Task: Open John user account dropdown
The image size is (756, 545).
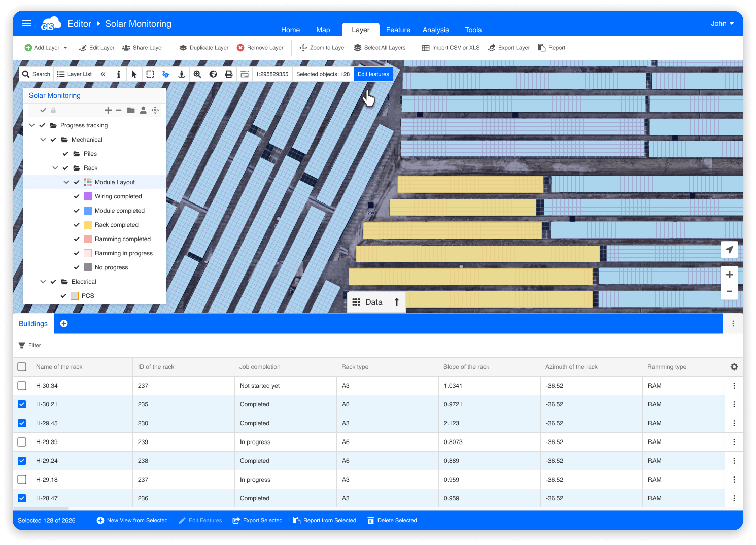Action: pyautogui.click(x=723, y=23)
